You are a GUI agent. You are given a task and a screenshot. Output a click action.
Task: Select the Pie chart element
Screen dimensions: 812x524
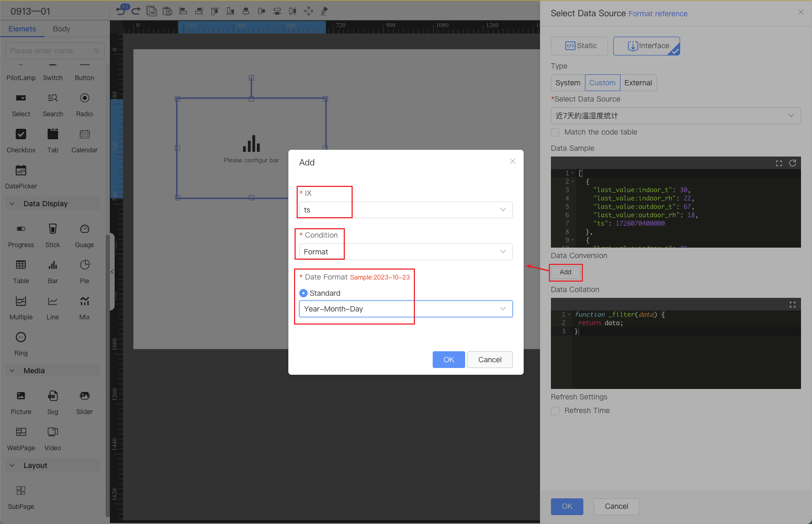click(84, 271)
